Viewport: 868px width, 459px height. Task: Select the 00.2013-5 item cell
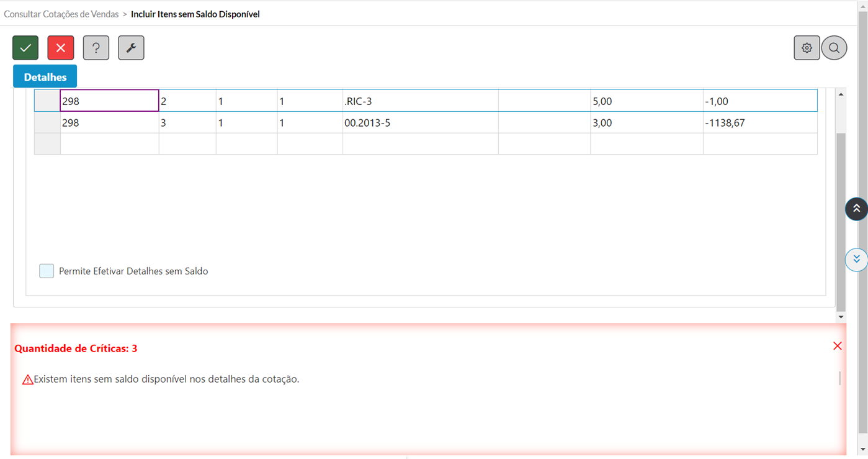click(420, 122)
